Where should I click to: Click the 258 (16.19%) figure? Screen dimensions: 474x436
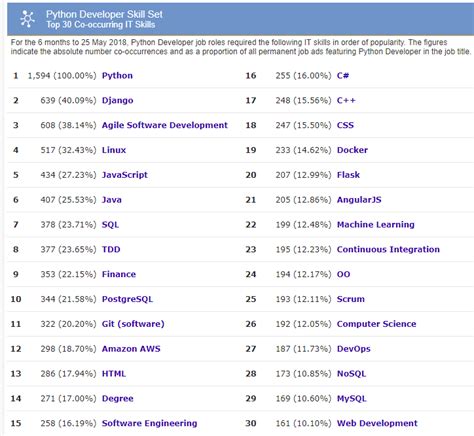68,423
